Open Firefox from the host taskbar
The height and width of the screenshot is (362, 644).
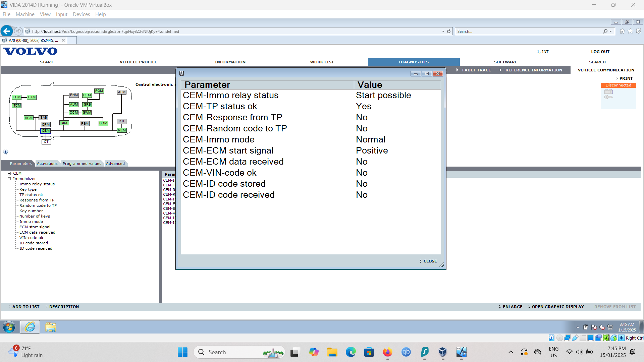387,352
